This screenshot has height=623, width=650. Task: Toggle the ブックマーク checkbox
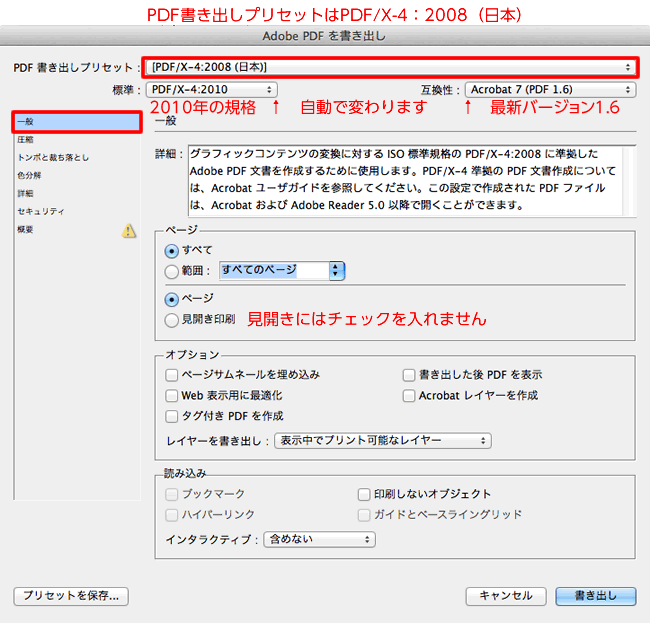click(x=172, y=494)
